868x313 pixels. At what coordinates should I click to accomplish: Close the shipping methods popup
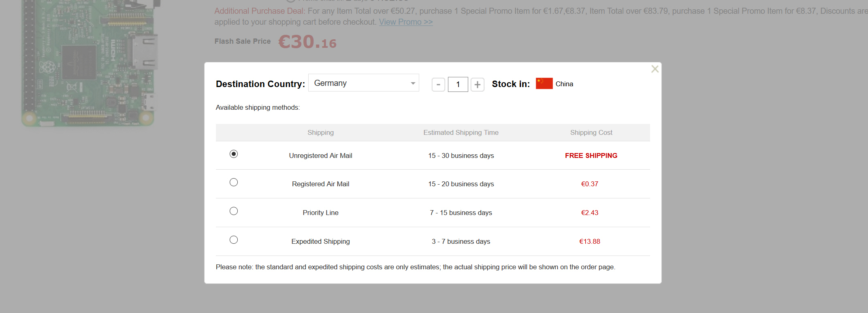click(655, 69)
